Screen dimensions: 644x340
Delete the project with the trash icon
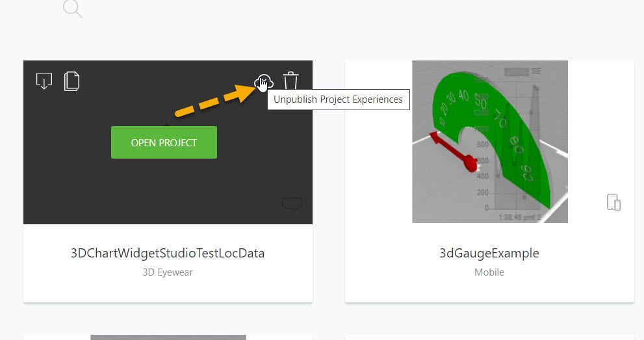[290, 81]
